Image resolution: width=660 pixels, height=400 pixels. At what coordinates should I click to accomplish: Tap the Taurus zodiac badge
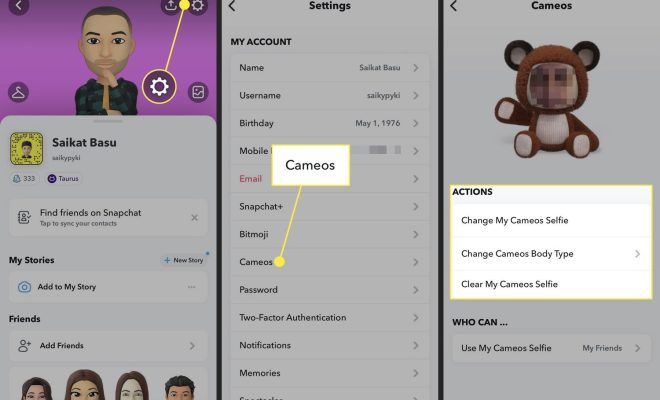63,179
